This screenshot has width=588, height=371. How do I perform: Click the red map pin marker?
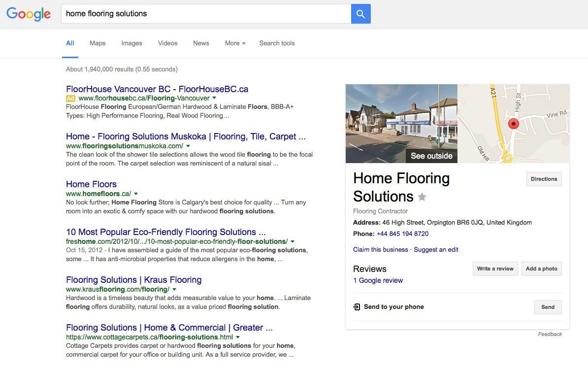point(513,124)
